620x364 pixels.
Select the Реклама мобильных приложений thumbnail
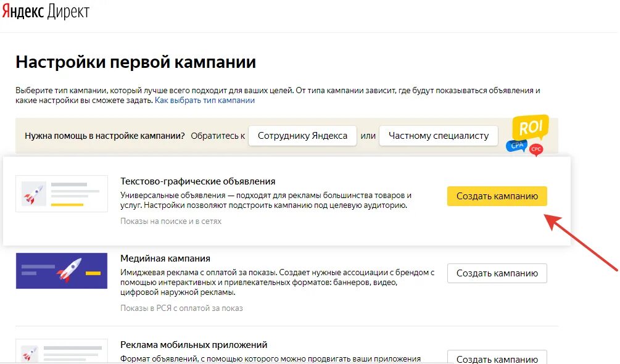62,352
